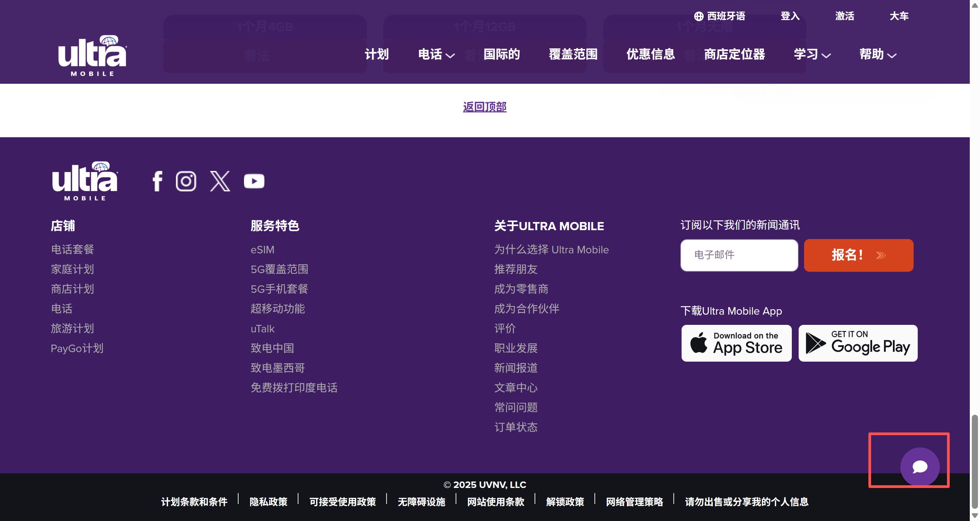Open 解锁政策 in the bottom bar
This screenshot has height=521, width=980.
pos(565,502)
